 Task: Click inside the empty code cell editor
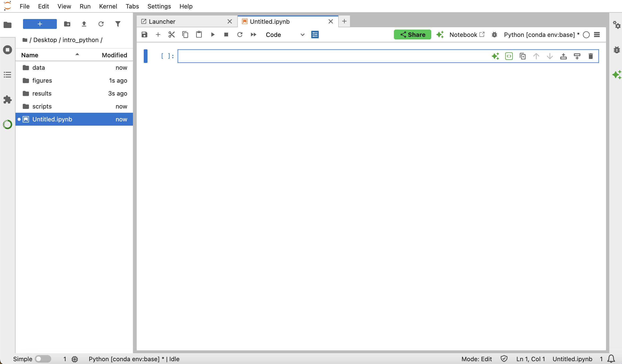(321, 56)
